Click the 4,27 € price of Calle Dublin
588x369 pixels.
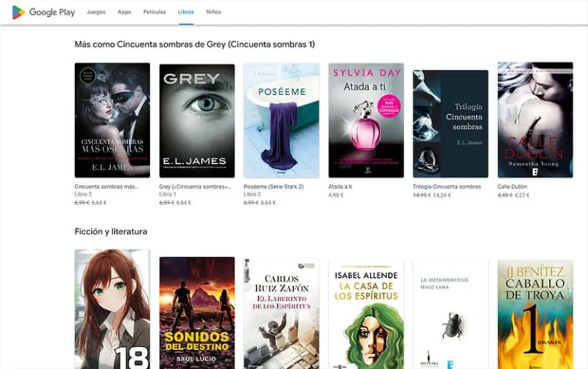[521, 195]
